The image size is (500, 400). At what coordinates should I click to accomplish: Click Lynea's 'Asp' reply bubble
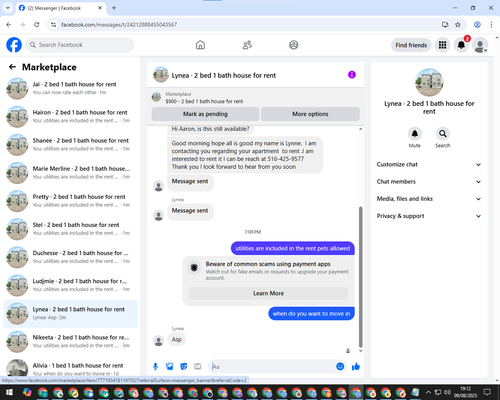[177, 339]
